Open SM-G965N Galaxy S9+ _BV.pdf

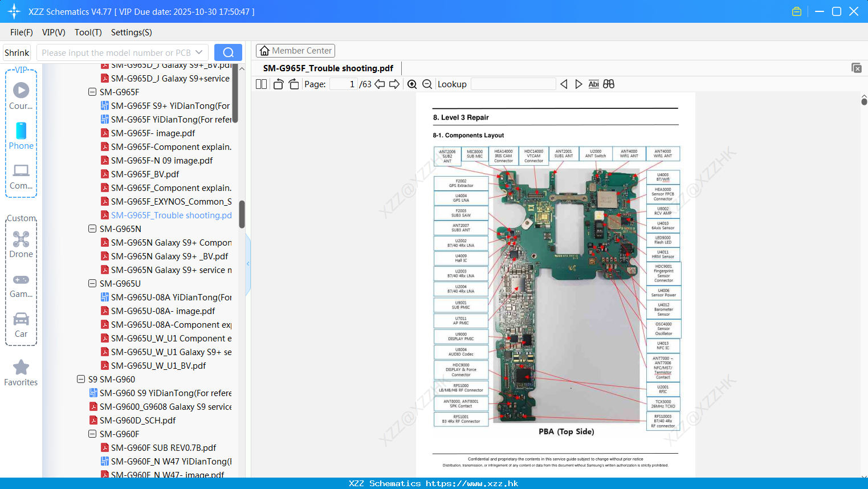click(x=165, y=256)
